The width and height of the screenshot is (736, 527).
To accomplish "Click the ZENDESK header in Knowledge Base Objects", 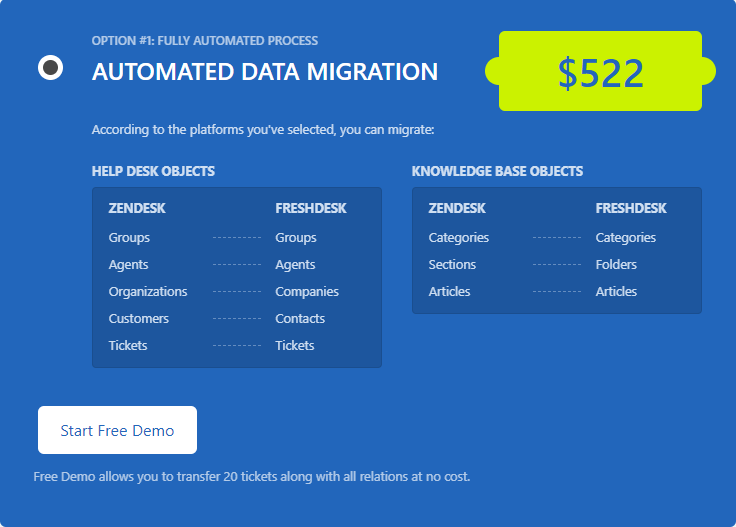I will 457,208.
